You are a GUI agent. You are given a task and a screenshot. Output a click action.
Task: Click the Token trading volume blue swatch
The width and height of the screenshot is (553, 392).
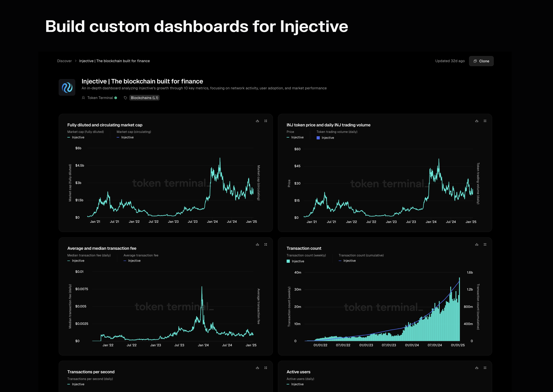tap(318, 138)
